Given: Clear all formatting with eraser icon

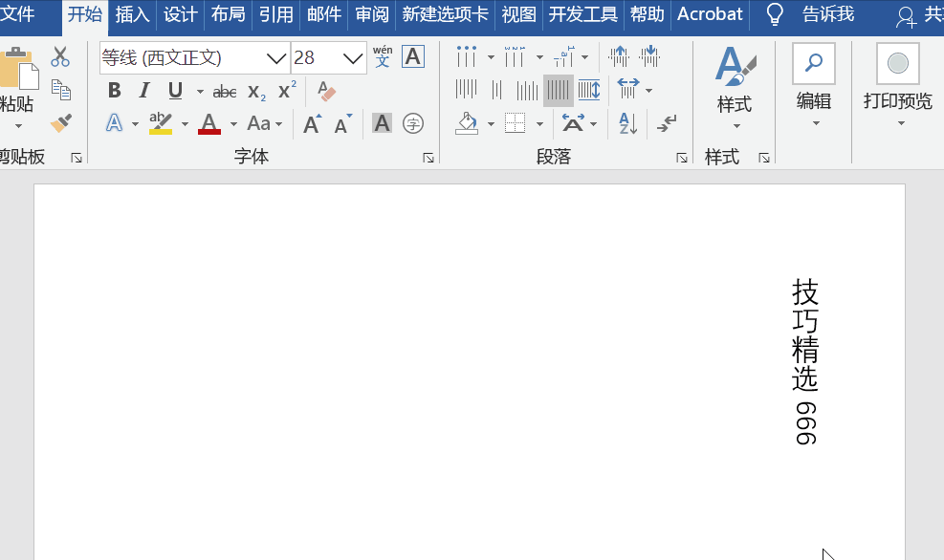Looking at the screenshot, I should [326, 91].
